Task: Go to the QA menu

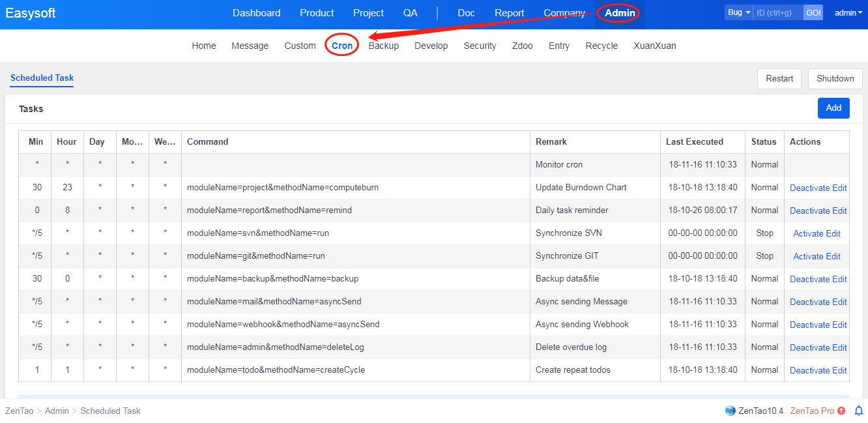Action: pyautogui.click(x=410, y=13)
